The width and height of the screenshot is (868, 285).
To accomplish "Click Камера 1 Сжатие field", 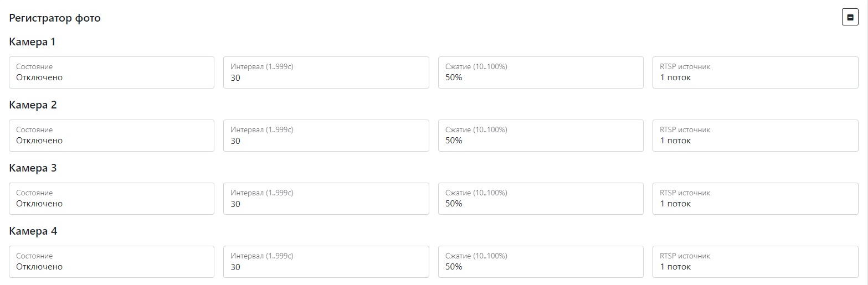I will 541,72.
